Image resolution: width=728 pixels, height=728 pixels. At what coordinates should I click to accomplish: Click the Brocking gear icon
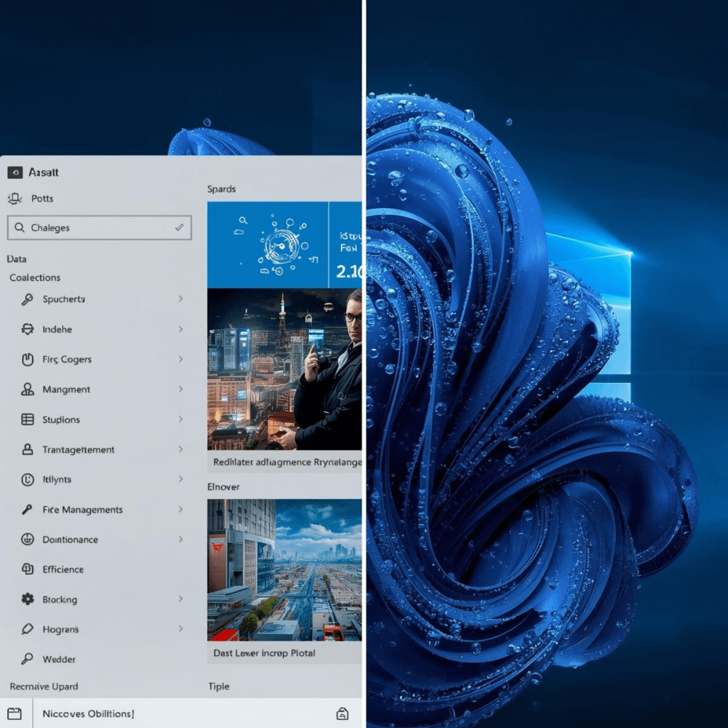tap(28, 599)
